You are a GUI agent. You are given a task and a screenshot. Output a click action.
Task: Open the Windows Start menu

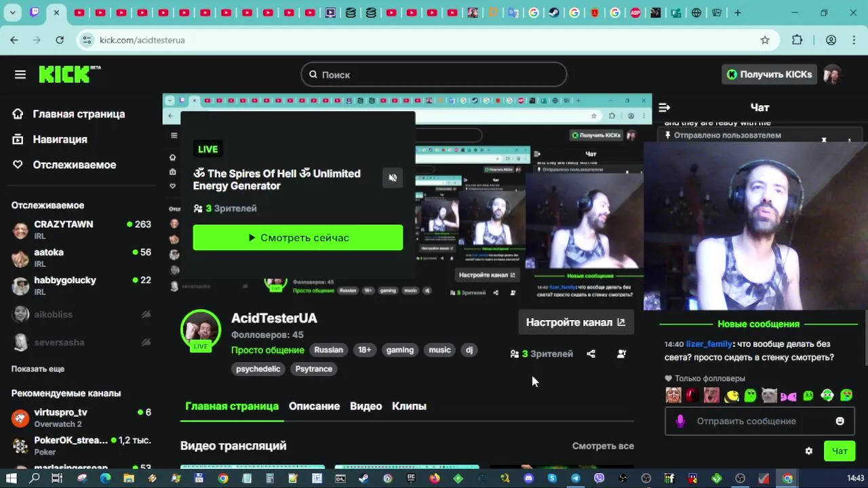point(12,479)
